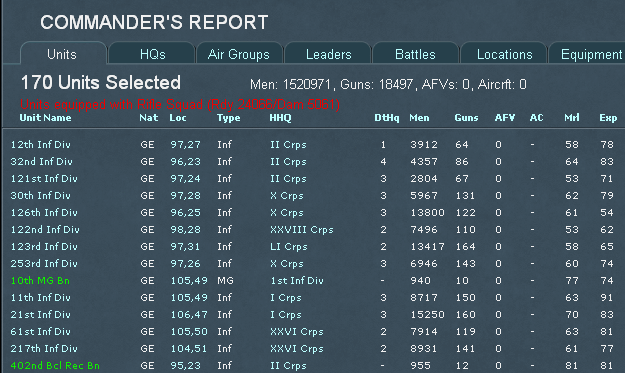Click the 170 Units Selected heading
Image resolution: width=625 pixels, height=373 pixels.
click(100, 83)
